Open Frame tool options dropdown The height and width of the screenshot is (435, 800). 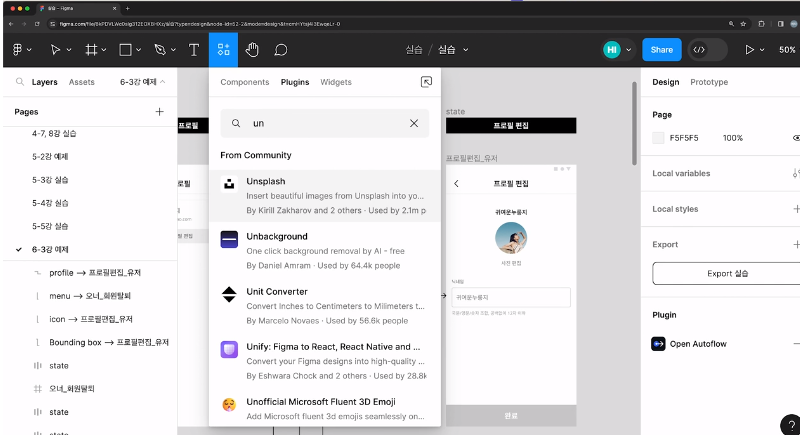click(104, 50)
